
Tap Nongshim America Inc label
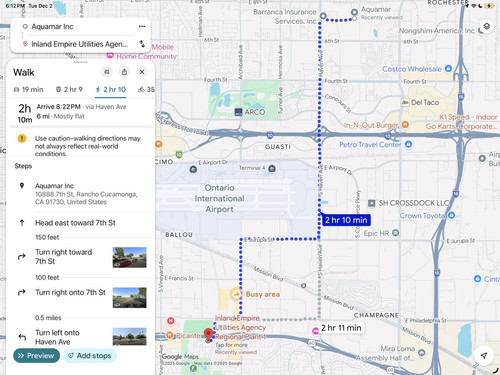(x=437, y=31)
